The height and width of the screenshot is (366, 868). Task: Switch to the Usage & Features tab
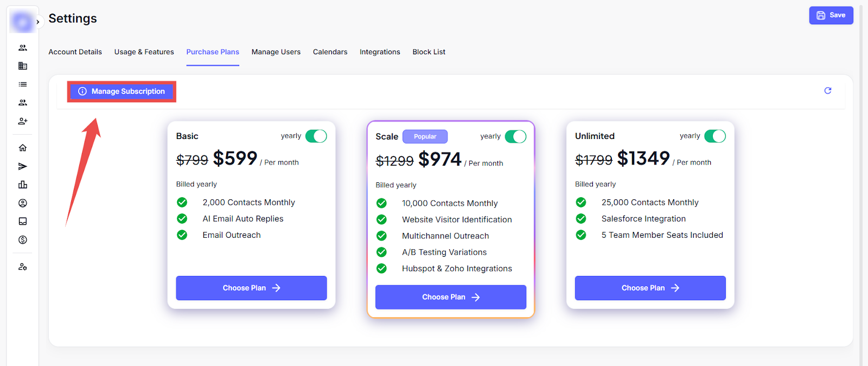point(144,52)
